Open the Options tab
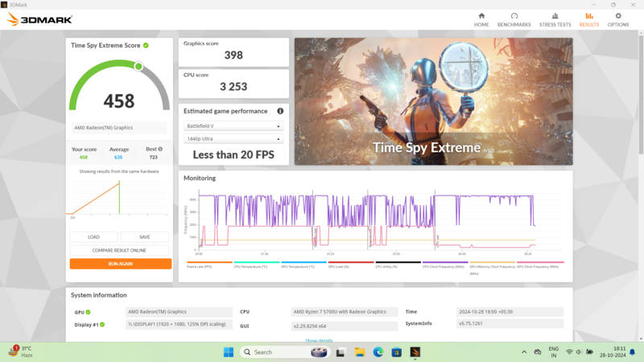 click(617, 19)
